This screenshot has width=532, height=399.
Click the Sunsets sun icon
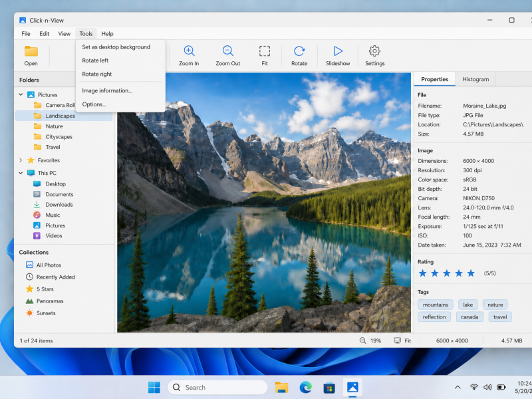click(29, 313)
